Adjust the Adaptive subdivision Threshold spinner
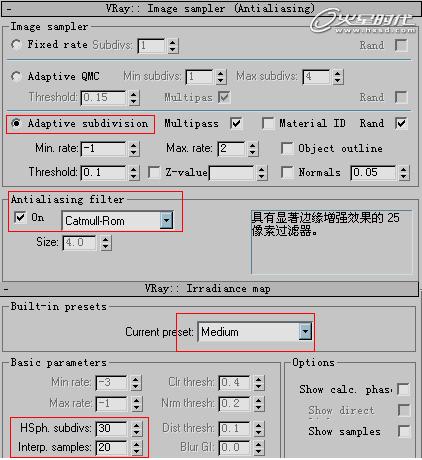The width and height of the screenshot is (422, 460). pos(133,173)
